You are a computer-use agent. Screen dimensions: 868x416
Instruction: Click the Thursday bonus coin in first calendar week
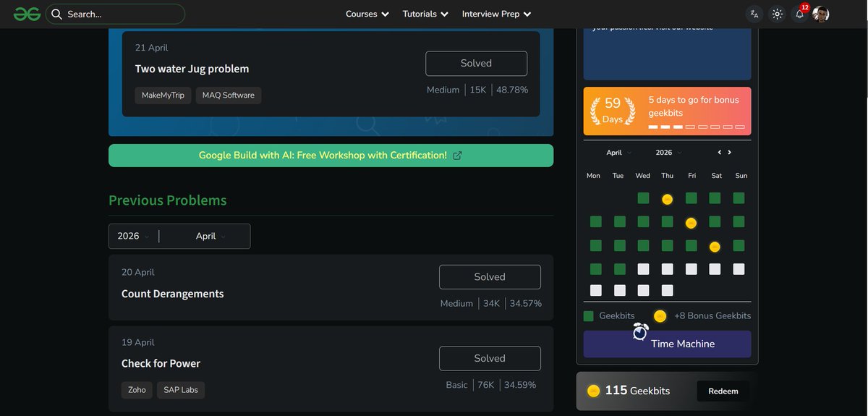(x=667, y=199)
